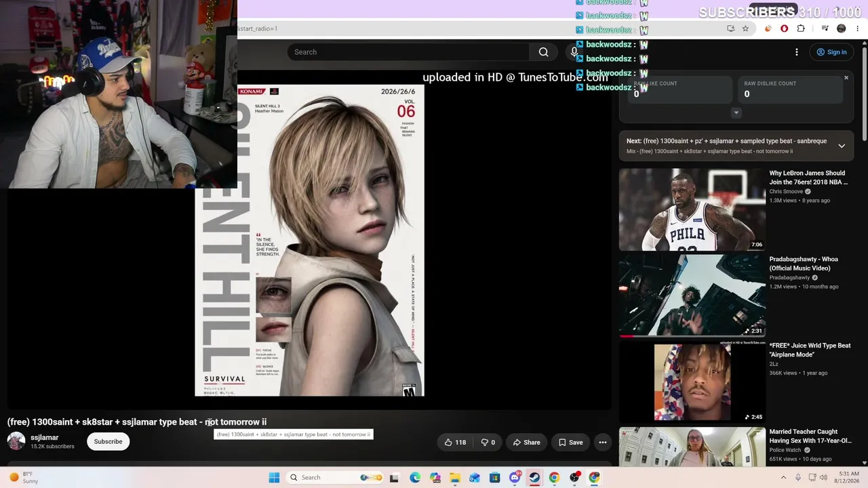
Task: Click the "Pradabagshawty - Whoa (Official Music Video)" title
Action: tap(804, 264)
